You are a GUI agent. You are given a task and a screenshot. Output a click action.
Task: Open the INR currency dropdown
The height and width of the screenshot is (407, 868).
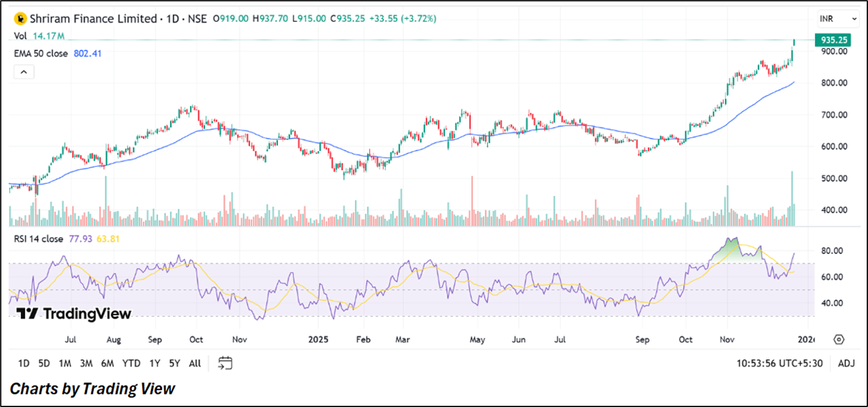pyautogui.click(x=838, y=19)
